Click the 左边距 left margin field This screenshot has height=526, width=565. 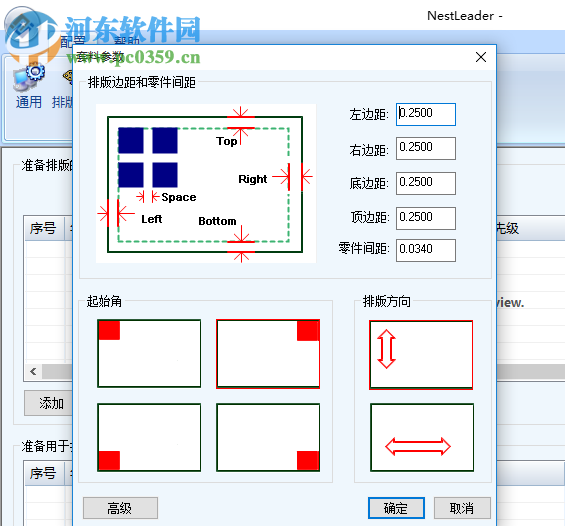(x=426, y=115)
